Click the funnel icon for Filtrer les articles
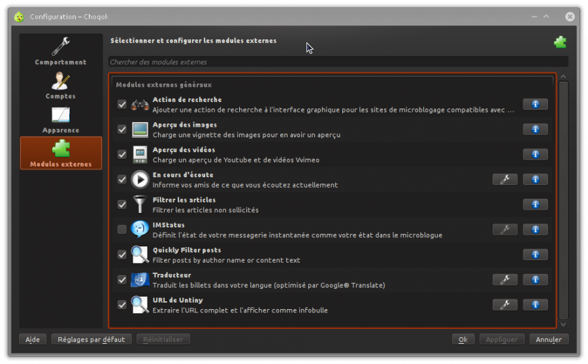This screenshot has height=364, width=588. click(140, 205)
